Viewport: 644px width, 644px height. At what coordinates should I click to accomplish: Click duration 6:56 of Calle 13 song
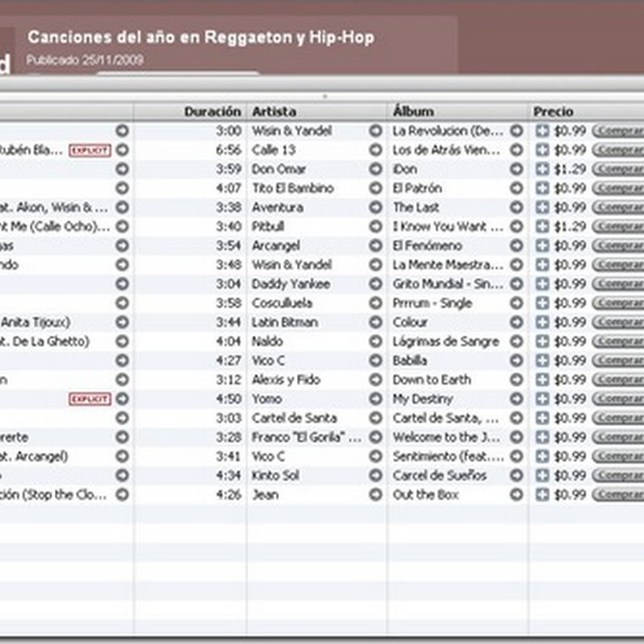tap(229, 150)
